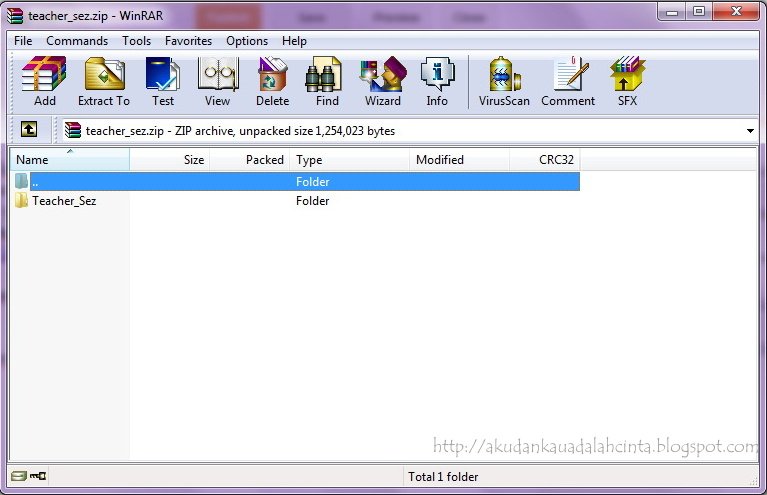Click Folder type cell of Teacher_Sez row
Screen dimensions: 767x495
coord(313,201)
